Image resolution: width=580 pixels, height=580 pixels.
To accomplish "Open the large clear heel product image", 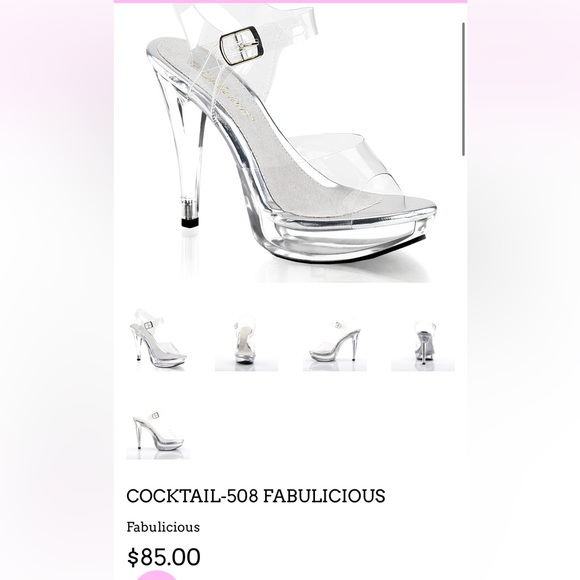I will [290, 144].
